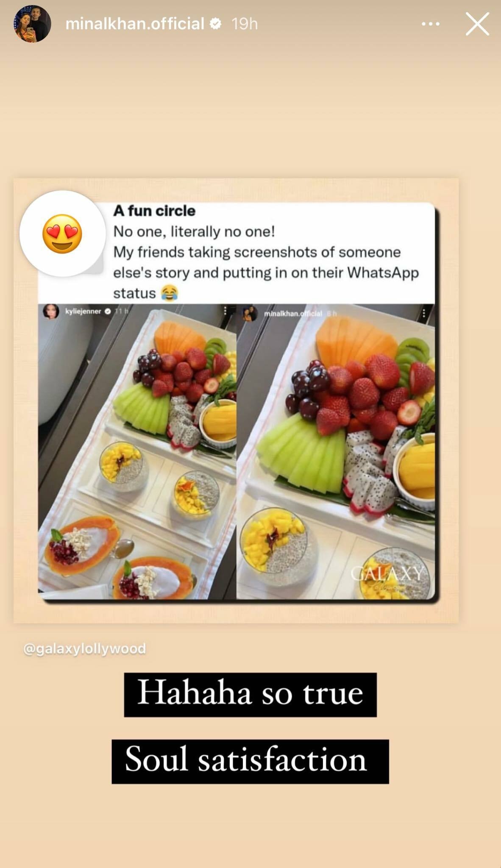Screen dimensions: 501x868
Task: Open the @galaxylollywood mention
Action: pyautogui.click(x=85, y=648)
